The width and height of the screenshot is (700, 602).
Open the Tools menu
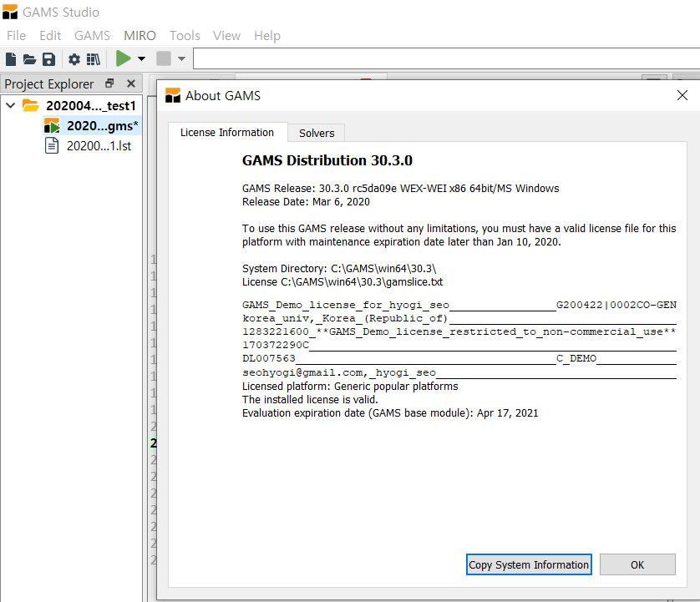(185, 35)
